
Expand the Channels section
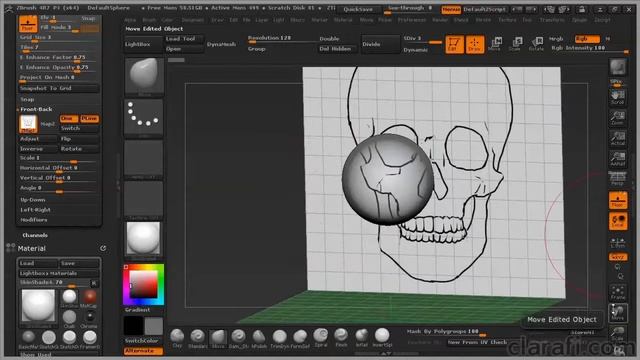tap(35, 235)
